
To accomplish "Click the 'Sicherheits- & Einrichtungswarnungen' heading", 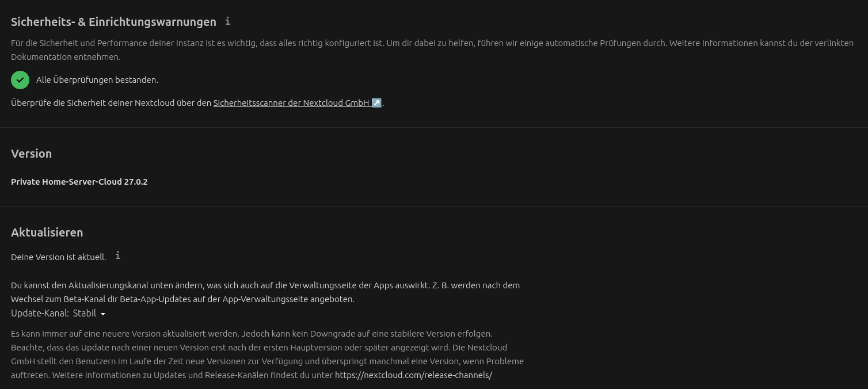I will pos(113,22).
